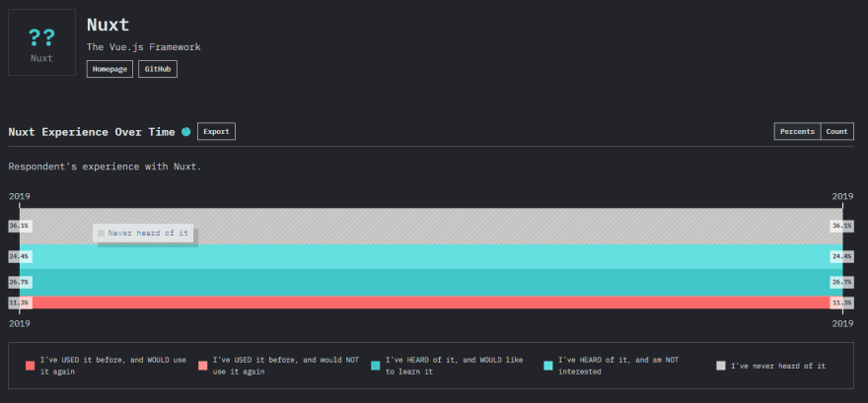Viewport: 868px width, 403px height.
Task: Click pink swatch for 'would NOT use it again'
Action: (x=202, y=366)
